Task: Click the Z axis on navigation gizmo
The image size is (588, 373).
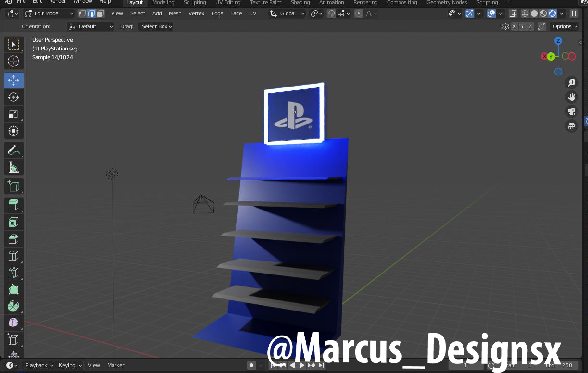Action: [558, 41]
